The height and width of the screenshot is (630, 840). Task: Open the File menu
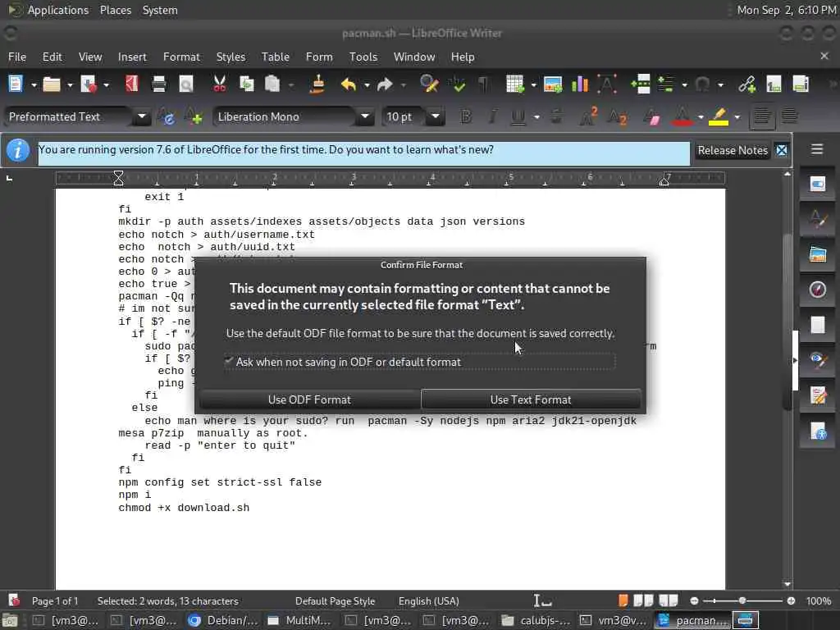click(x=17, y=57)
